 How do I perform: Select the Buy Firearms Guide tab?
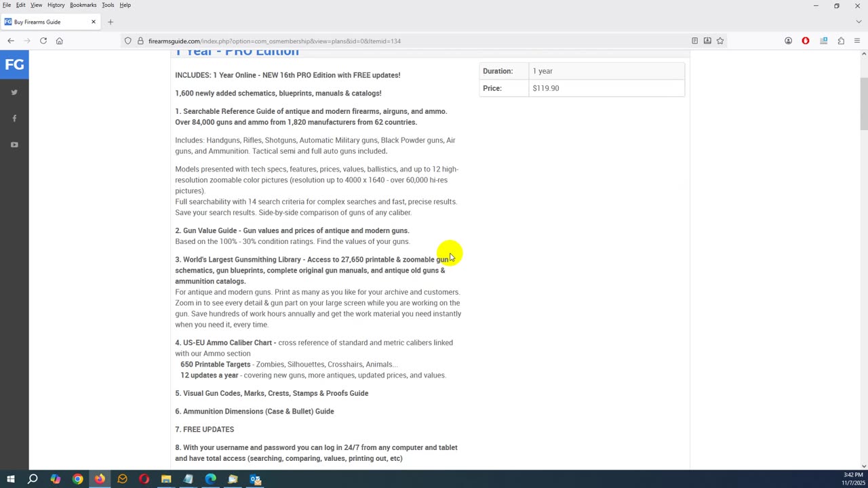51,22
